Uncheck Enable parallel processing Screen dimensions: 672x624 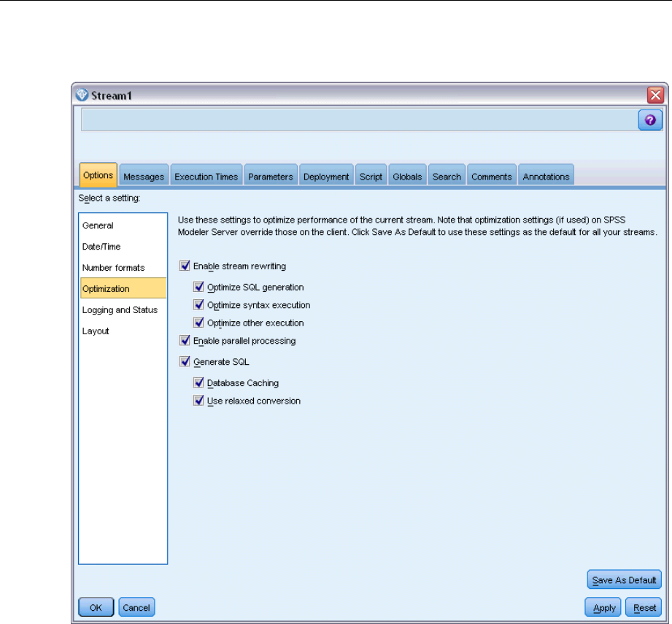184,341
